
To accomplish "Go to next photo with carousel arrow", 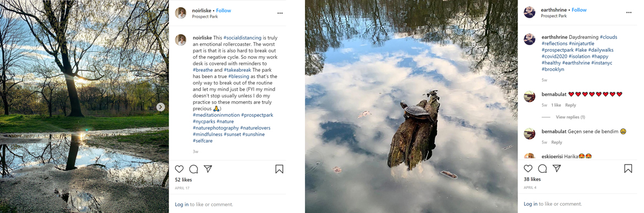I will point(161,107).
